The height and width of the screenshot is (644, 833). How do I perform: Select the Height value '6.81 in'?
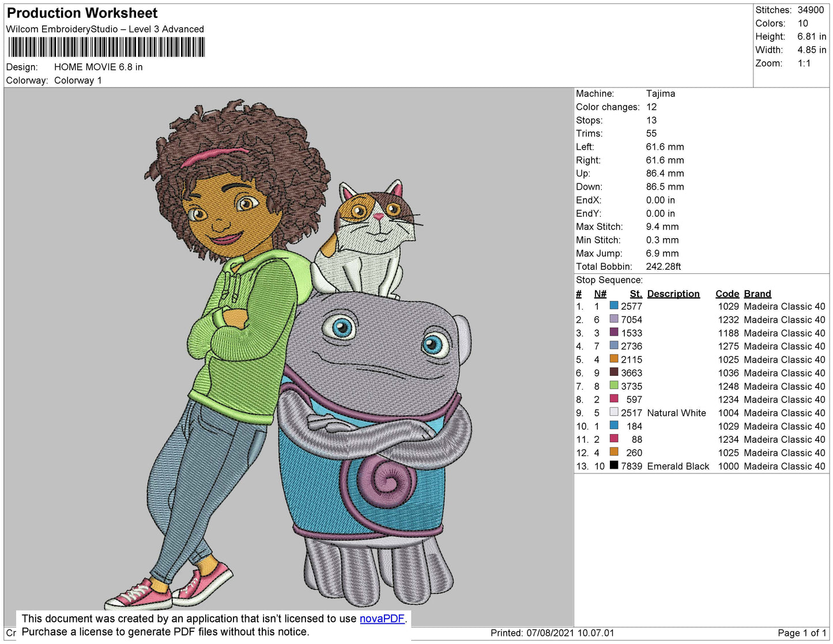(x=812, y=36)
